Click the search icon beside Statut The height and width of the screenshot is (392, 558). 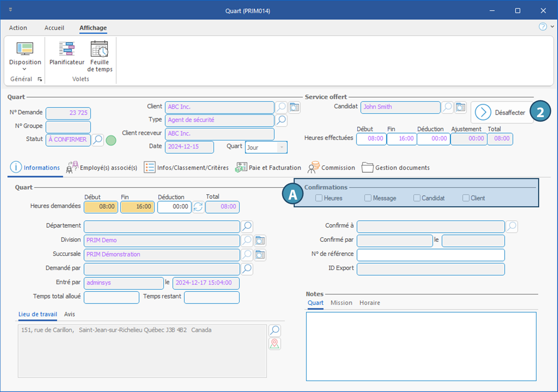(x=98, y=140)
